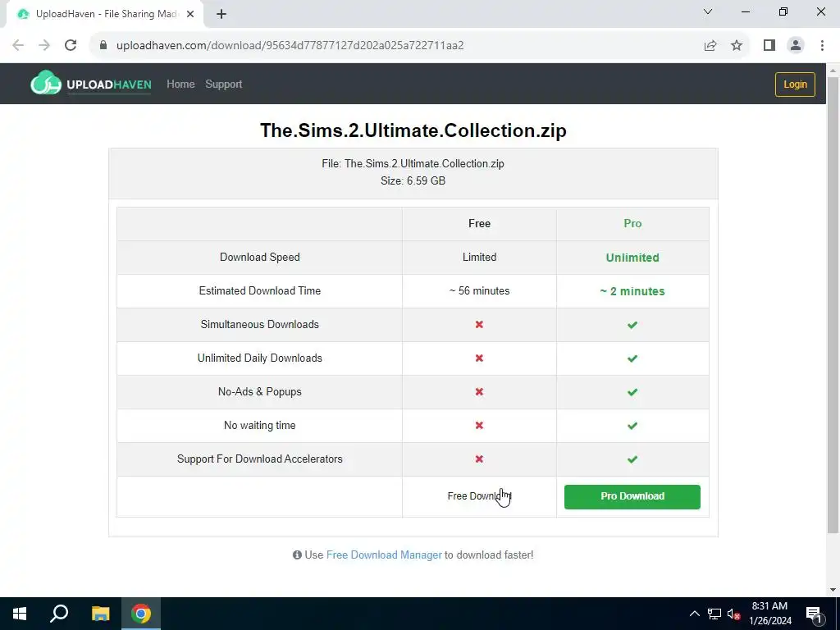The height and width of the screenshot is (630, 840).
Task: Open the Free Download Manager link
Action: coord(384,555)
